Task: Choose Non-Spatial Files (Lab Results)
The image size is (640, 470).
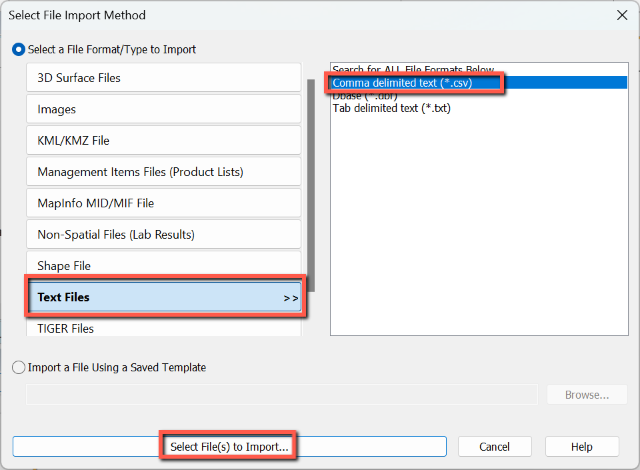Action: pyautogui.click(x=164, y=234)
